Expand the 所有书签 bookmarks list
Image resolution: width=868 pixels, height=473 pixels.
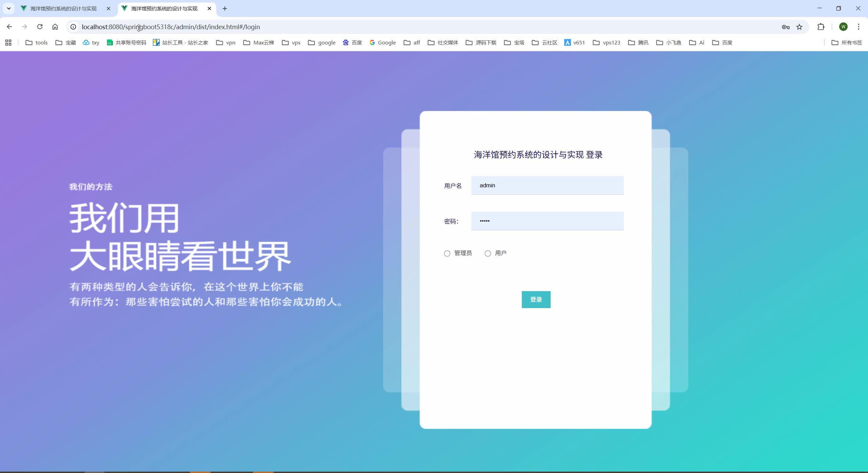pos(847,42)
